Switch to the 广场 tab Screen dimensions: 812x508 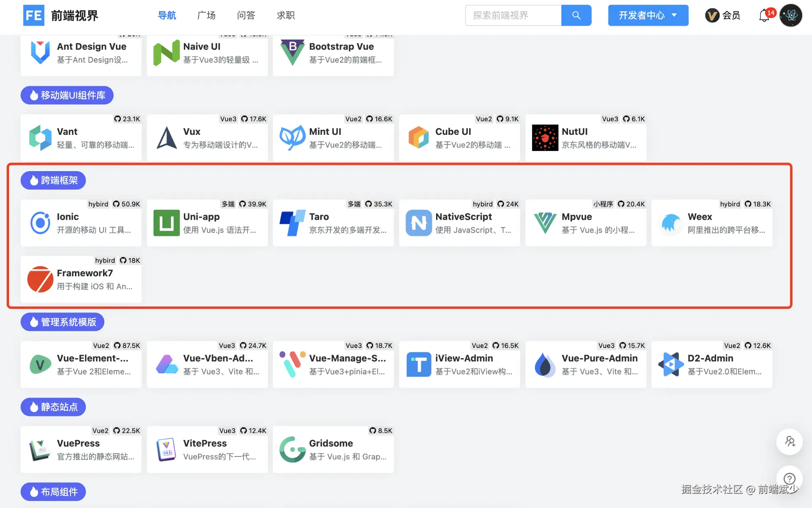tap(207, 15)
